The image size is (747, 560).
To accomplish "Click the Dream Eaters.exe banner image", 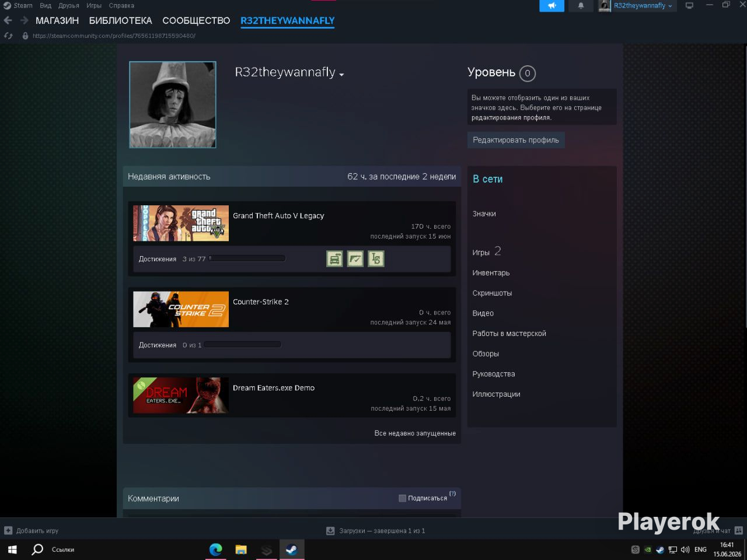I will pyautogui.click(x=181, y=395).
